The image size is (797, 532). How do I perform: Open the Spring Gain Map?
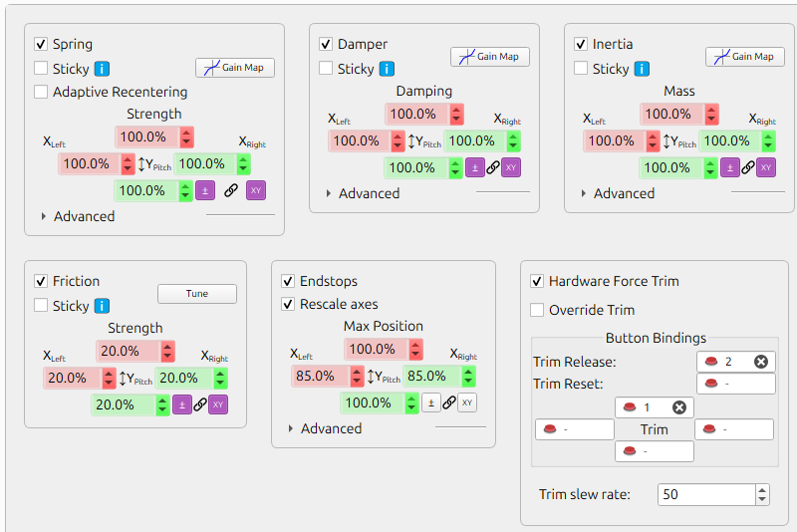pos(235,68)
